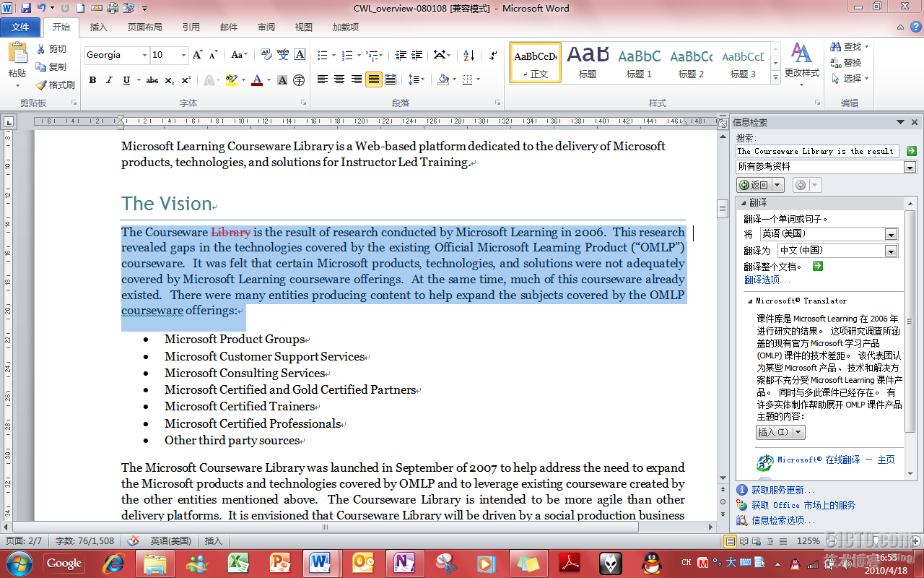Screen dimensions: 924x578
Task: Toggle Strikethrough formatting
Action: [x=152, y=79]
